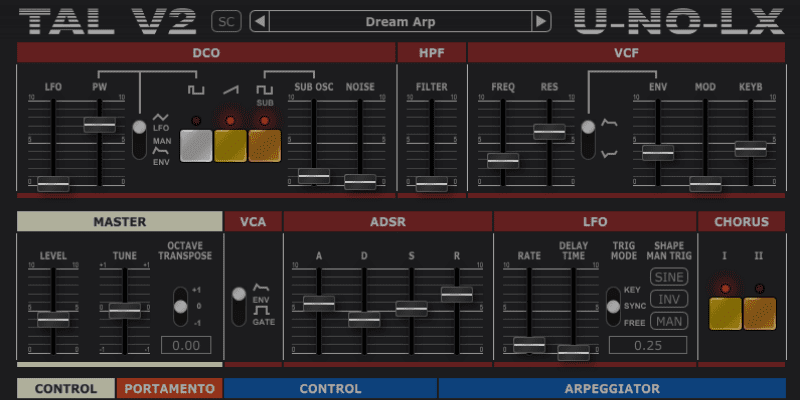Click the ADSR attack (A) slider handle
Image resolution: width=800 pixels, height=400 pixels.
click(319, 304)
